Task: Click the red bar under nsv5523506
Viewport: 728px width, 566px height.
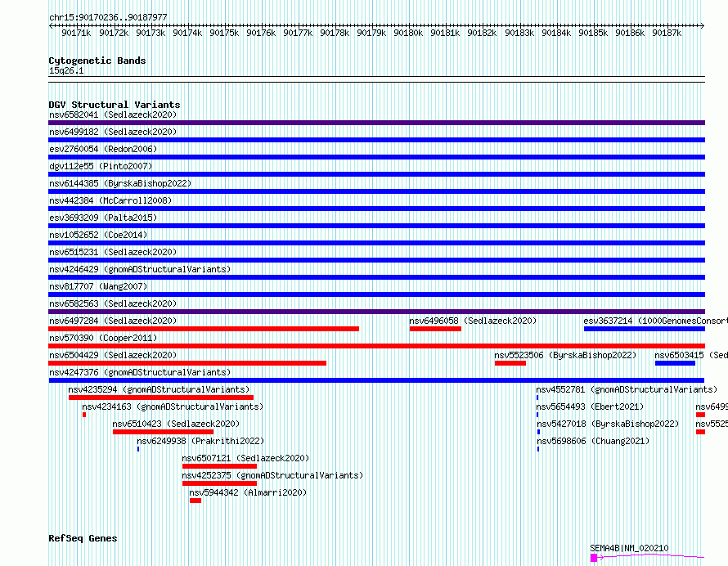Action: click(510, 363)
